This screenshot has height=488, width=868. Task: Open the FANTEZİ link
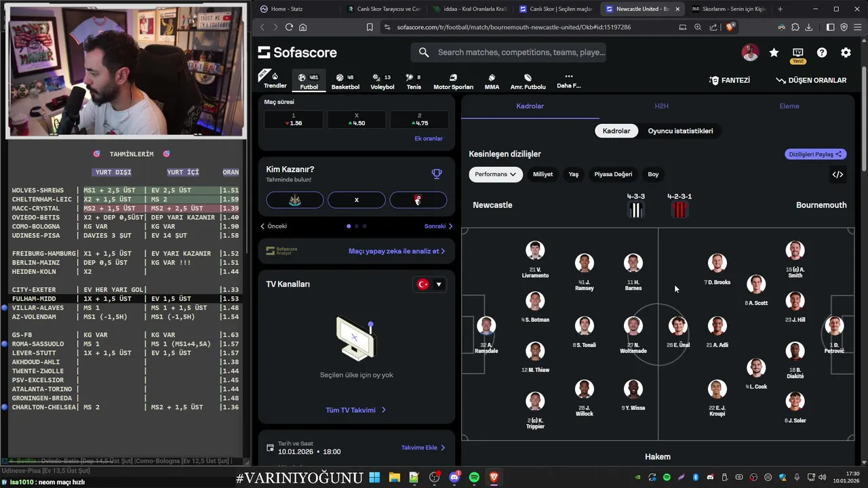click(x=730, y=80)
